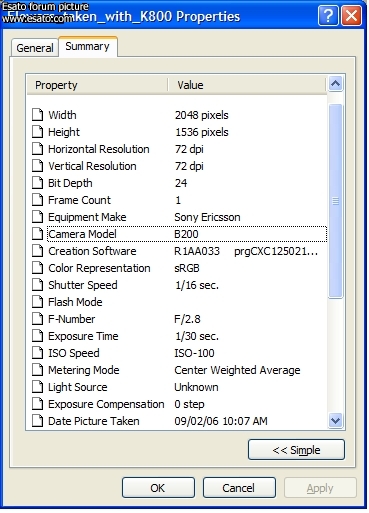369x513 pixels.
Task: Confirm with the OK button
Action: pos(158,488)
